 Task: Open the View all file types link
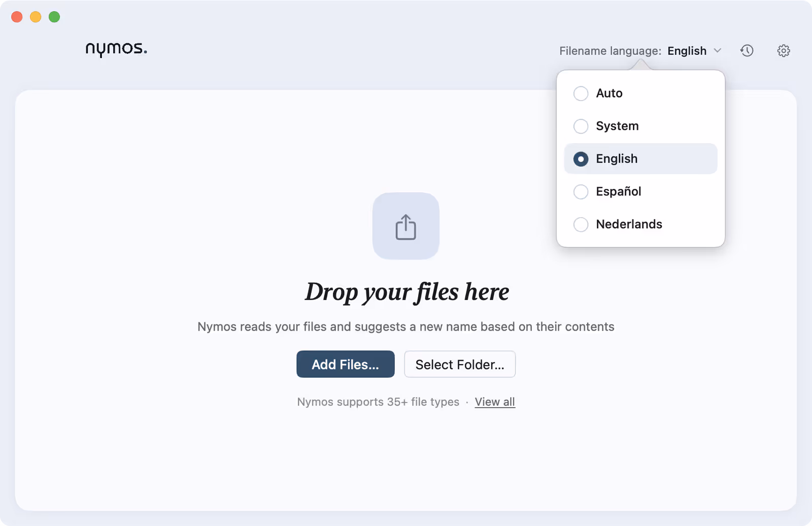(495, 402)
